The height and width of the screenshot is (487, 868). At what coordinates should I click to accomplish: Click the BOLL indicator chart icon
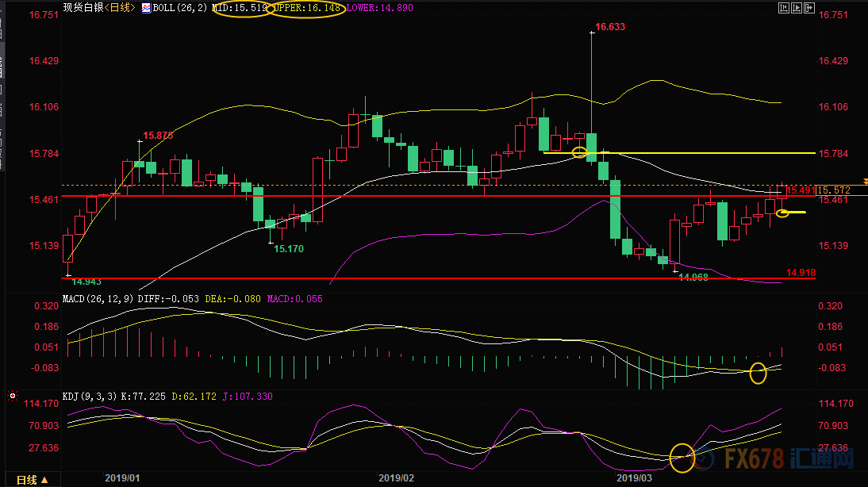146,10
